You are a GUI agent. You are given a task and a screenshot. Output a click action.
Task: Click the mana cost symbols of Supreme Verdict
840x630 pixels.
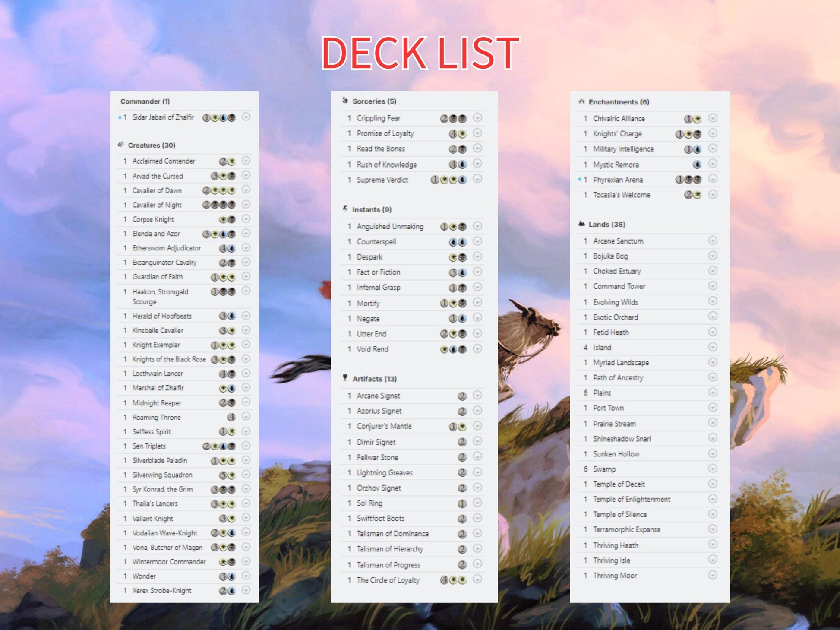pyautogui.click(x=448, y=180)
